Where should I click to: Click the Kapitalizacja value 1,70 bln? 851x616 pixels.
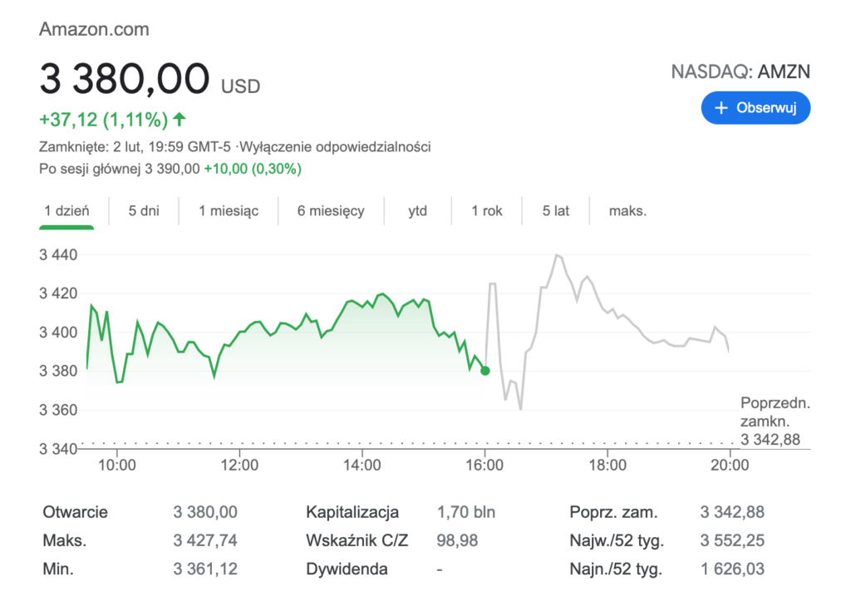pos(466,512)
